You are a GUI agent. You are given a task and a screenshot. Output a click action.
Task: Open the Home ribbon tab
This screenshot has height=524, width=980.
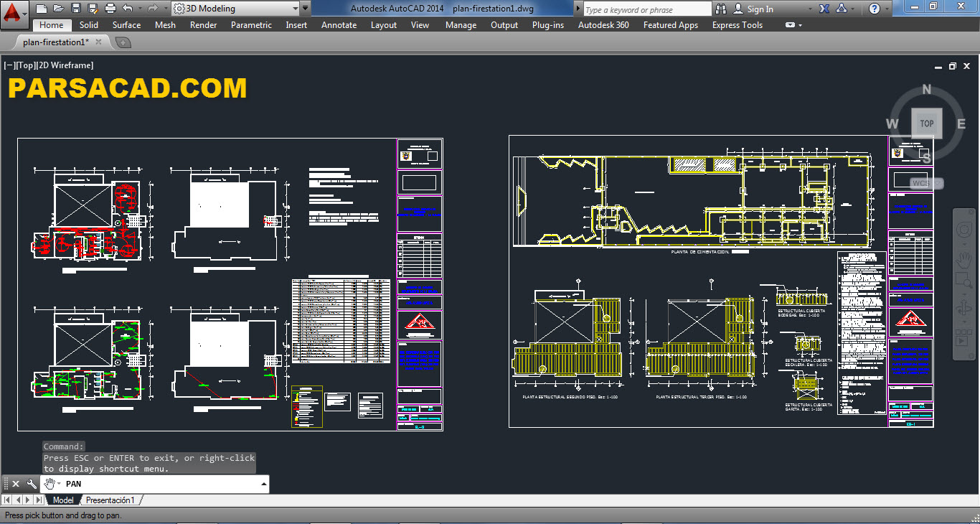(52, 25)
